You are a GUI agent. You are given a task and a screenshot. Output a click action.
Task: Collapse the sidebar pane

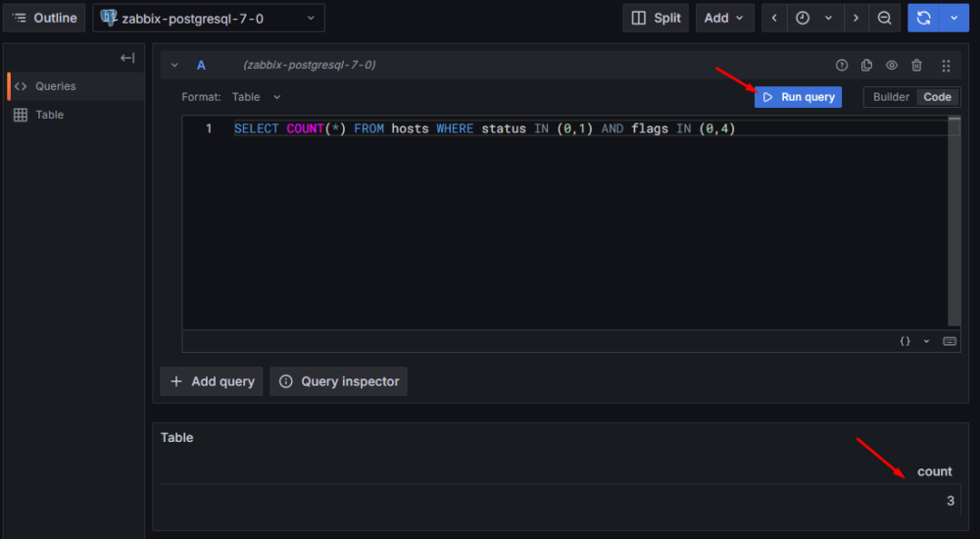127,58
